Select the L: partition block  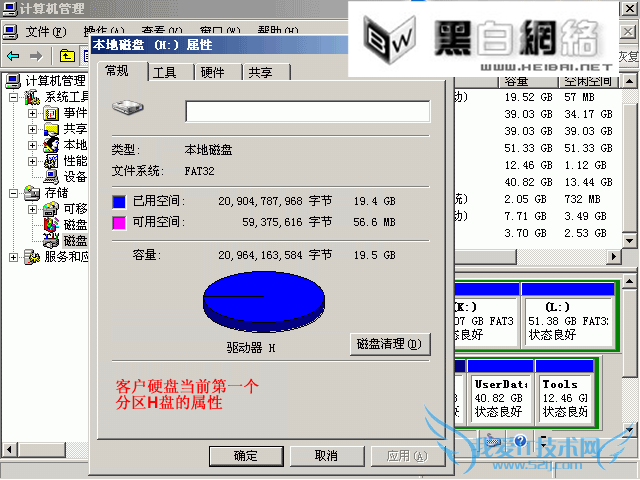pos(569,316)
